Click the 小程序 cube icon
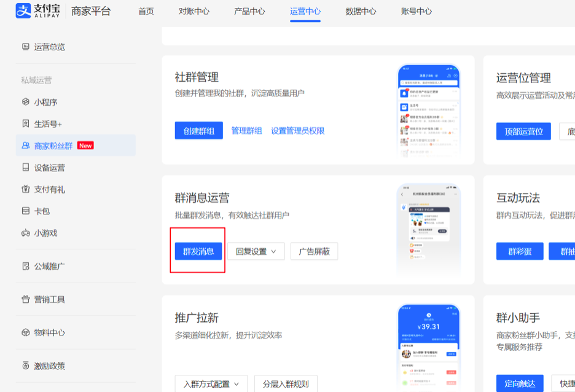This screenshot has height=392, width=575. 25,102
